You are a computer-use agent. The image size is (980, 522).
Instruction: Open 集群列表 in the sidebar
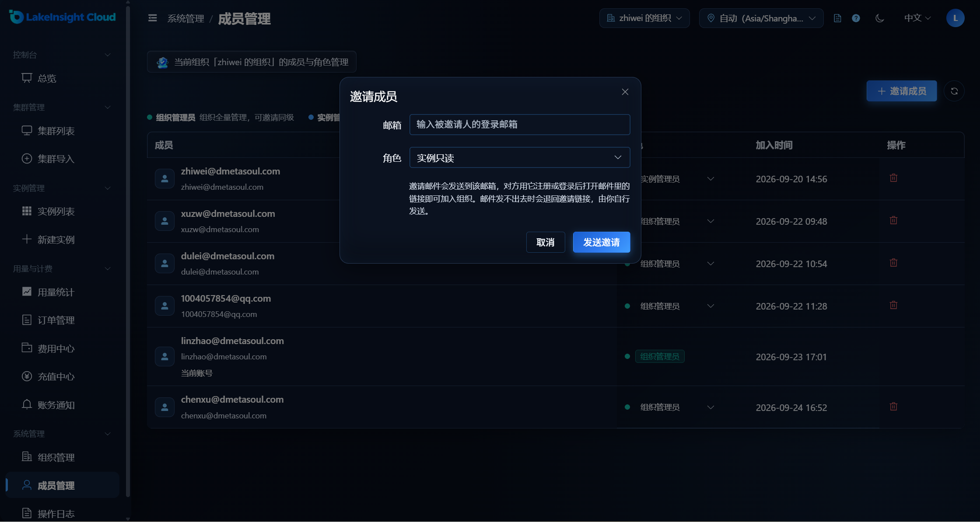pos(62,131)
